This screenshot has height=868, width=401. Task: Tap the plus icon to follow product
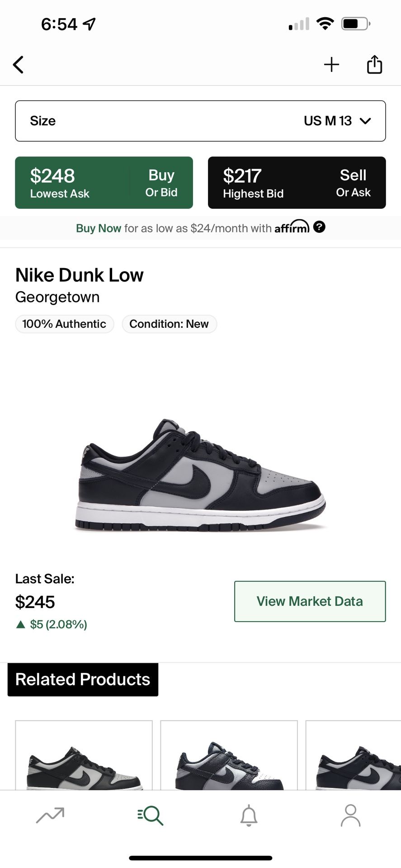[x=331, y=65]
